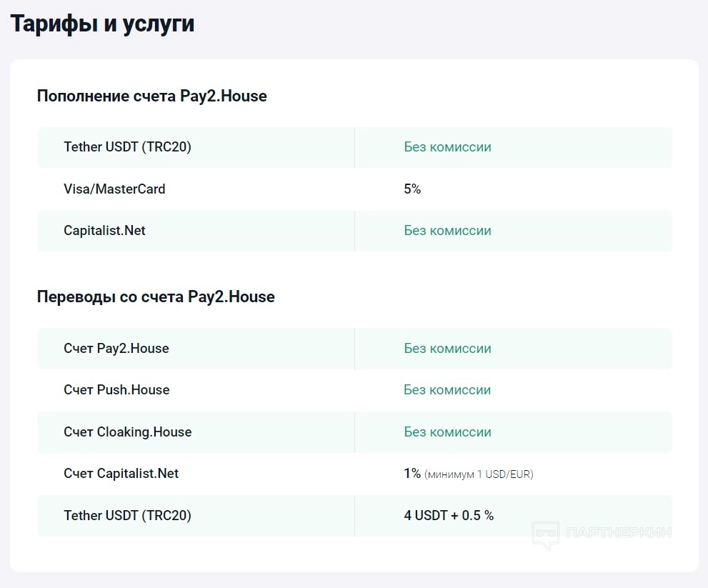This screenshot has height=588, width=708.
Task: Click the '1%' fee for Счет Capitalist.Net
Action: [x=412, y=473]
